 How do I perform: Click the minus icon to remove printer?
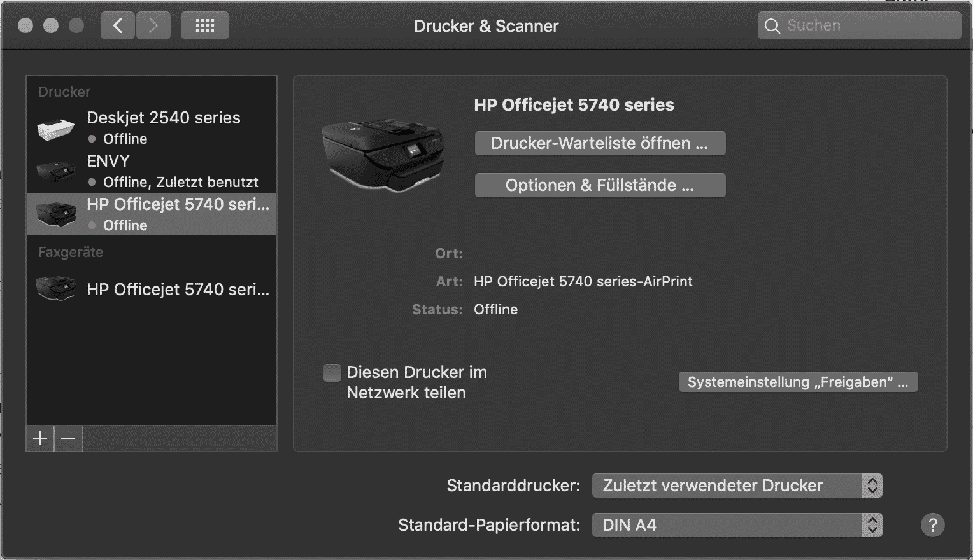coord(68,438)
